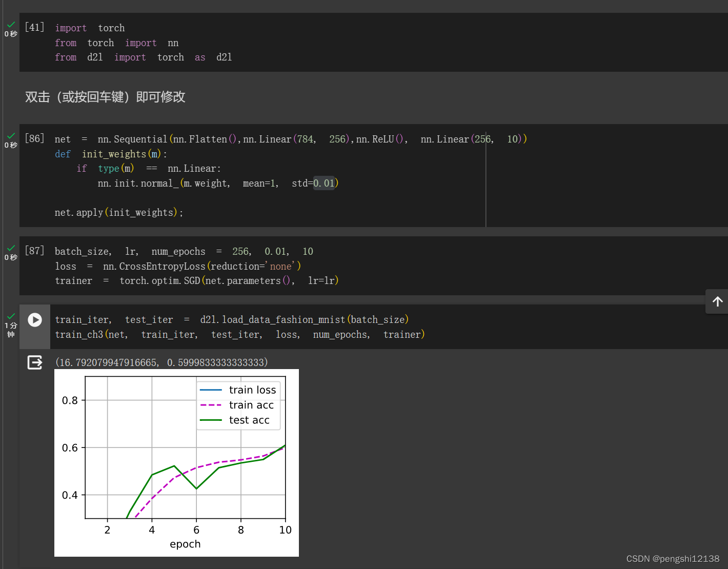Click the output toggle icon beside results
The width and height of the screenshot is (728, 569).
point(35,363)
